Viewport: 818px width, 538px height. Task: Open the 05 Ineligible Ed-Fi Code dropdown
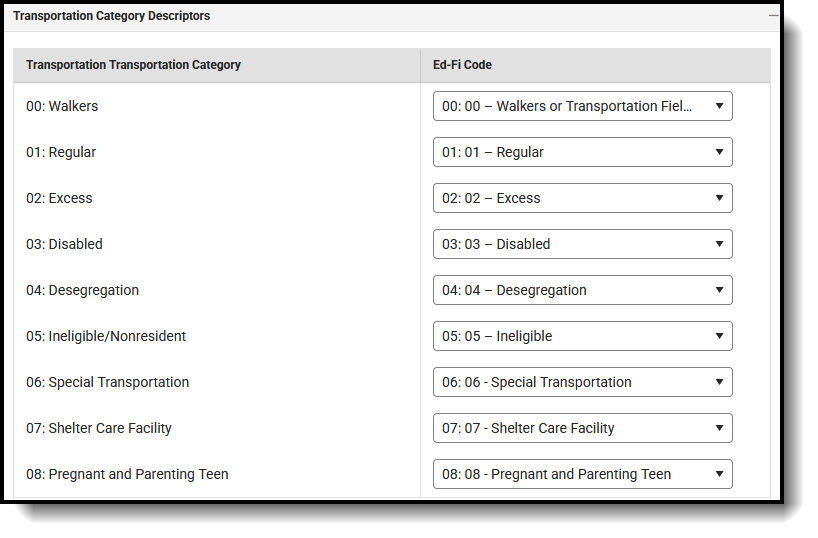pyautogui.click(x=583, y=336)
